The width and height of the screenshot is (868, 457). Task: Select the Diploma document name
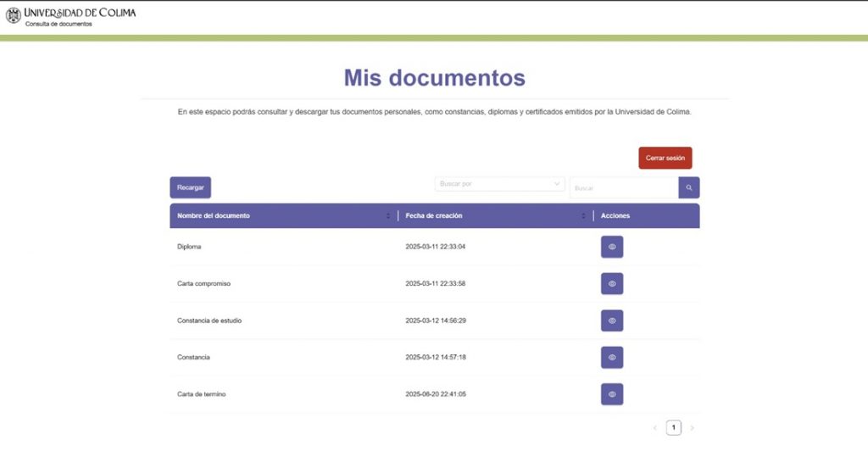click(x=189, y=247)
